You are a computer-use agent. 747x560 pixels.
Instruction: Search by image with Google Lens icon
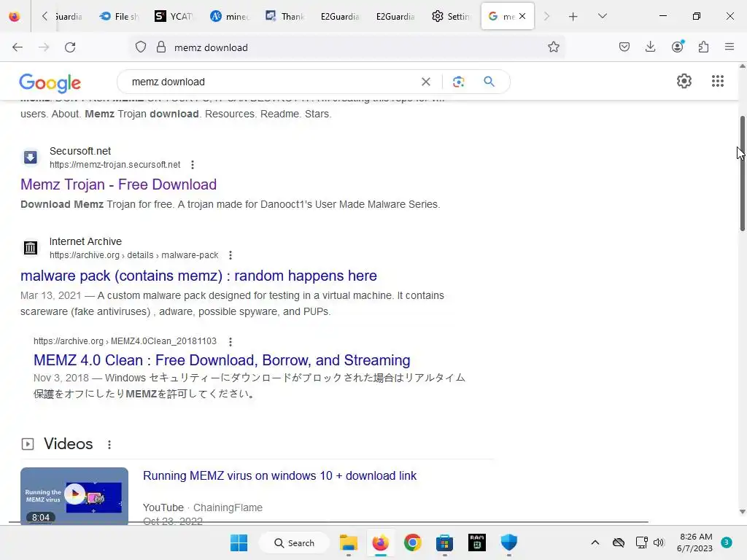(458, 82)
